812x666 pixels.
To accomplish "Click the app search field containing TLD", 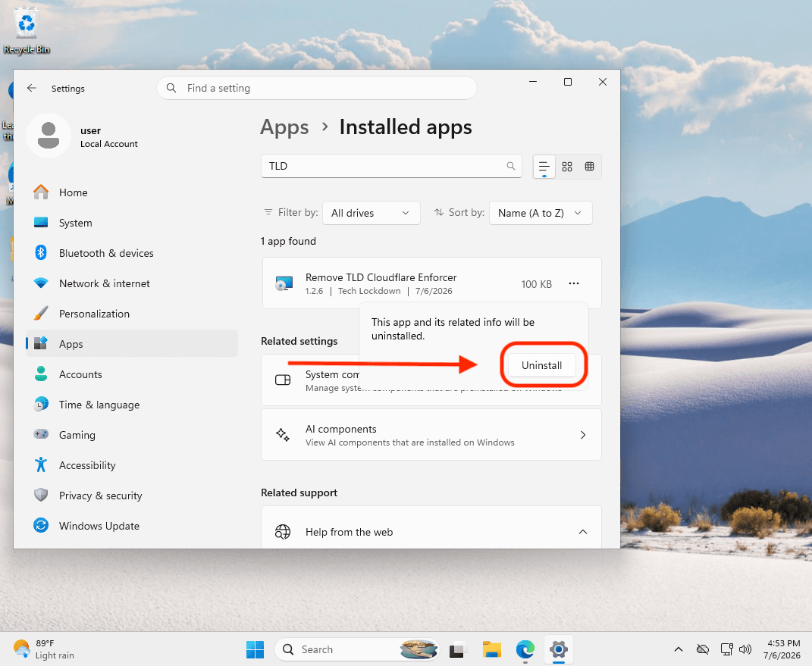I will click(391, 166).
